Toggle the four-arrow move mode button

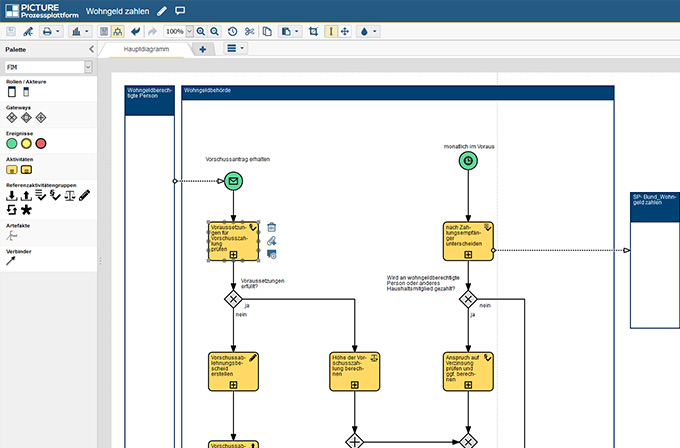click(345, 31)
